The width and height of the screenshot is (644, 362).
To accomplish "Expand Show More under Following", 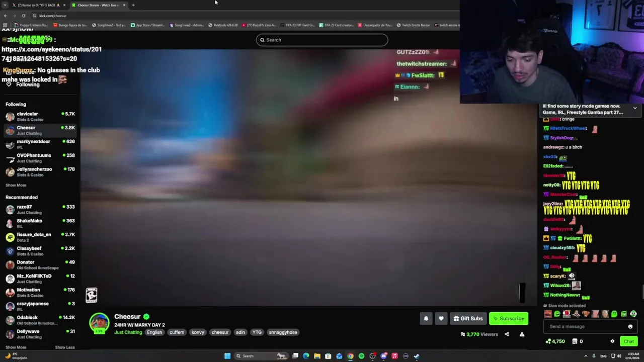I will point(16,186).
